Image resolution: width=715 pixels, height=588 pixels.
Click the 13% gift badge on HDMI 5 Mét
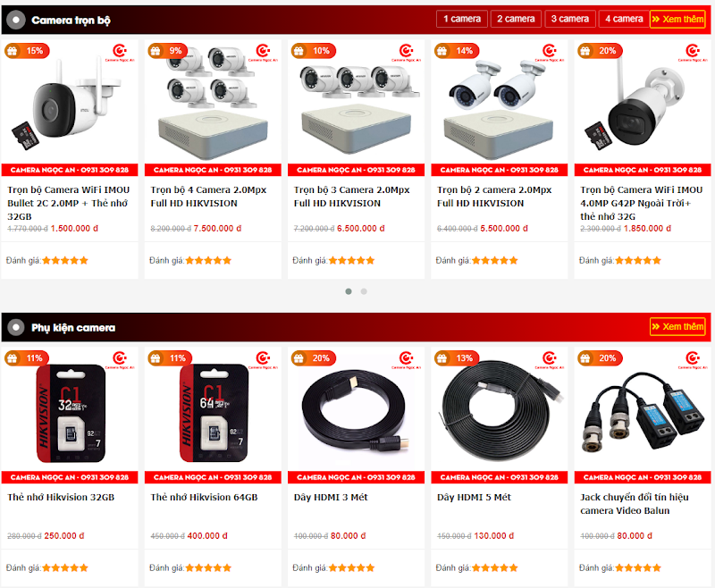pyautogui.click(x=457, y=358)
